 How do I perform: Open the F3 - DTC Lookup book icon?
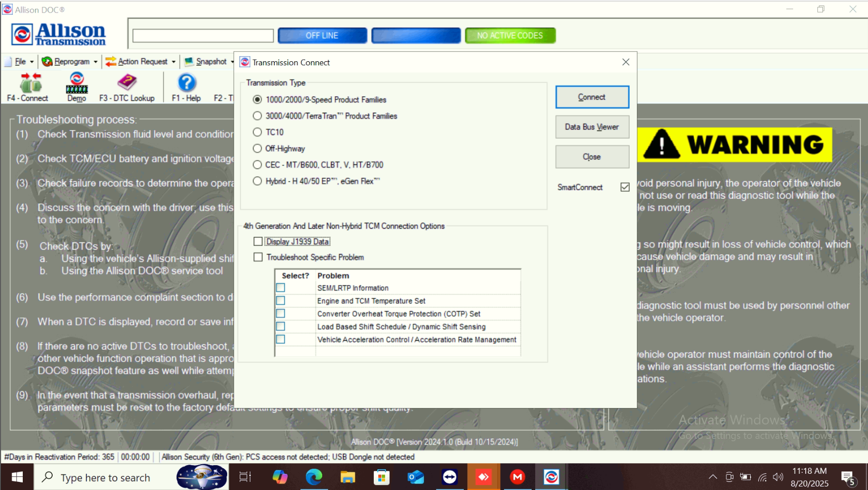pyautogui.click(x=127, y=82)
